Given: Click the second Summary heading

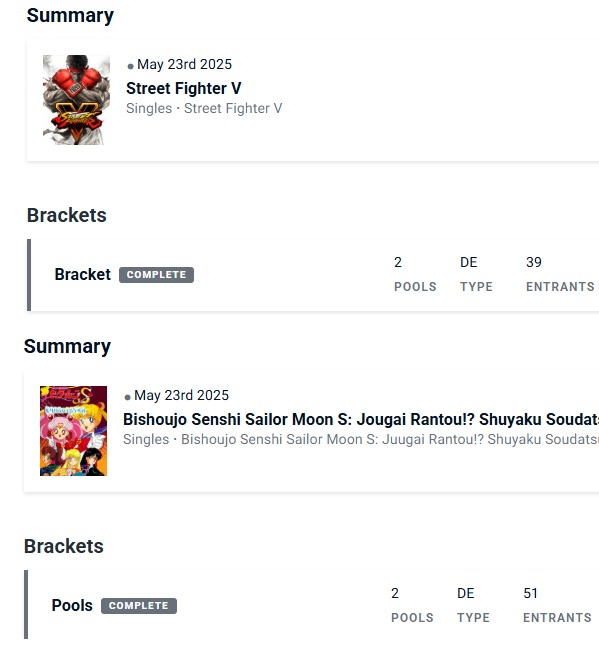Looking at the screenshot, I should (67, 346).
